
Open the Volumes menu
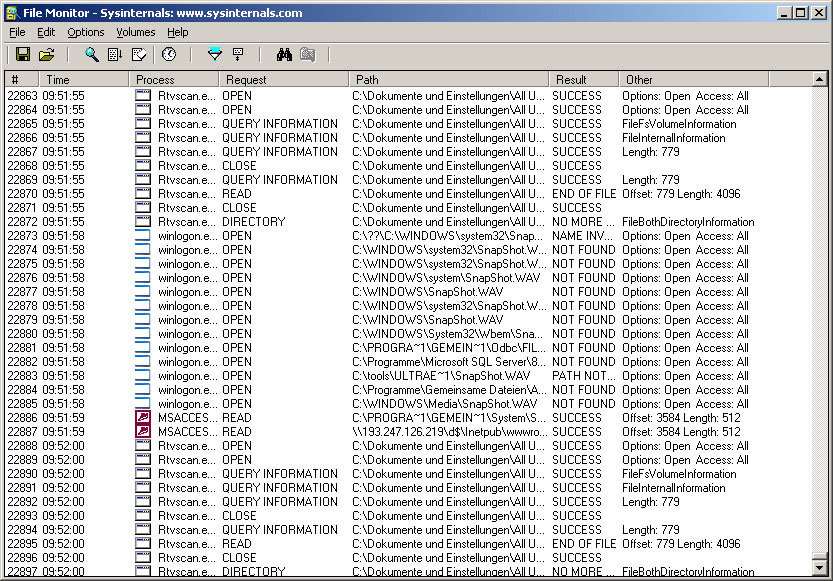tap(136, 32)
